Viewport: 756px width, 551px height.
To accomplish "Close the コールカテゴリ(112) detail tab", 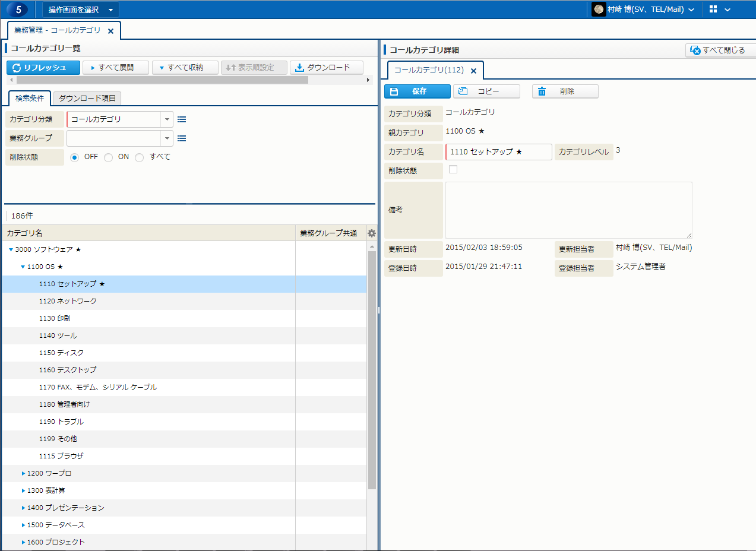I will [473, 71].
